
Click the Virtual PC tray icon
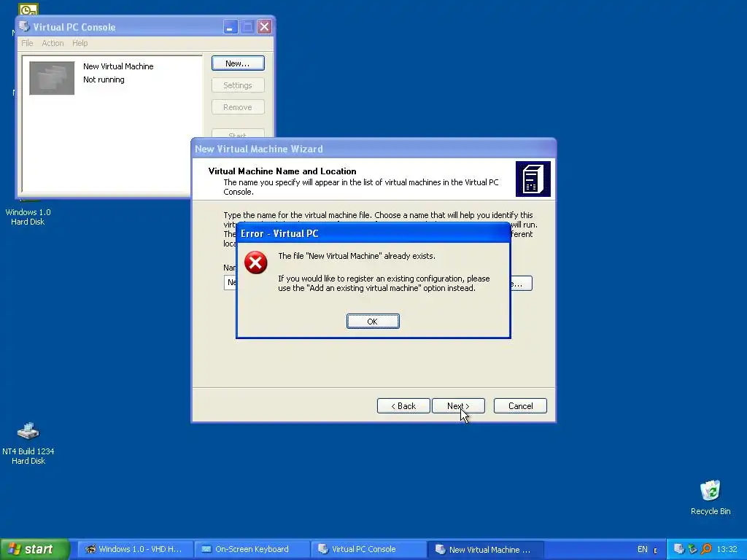click(x=679, y=549)
